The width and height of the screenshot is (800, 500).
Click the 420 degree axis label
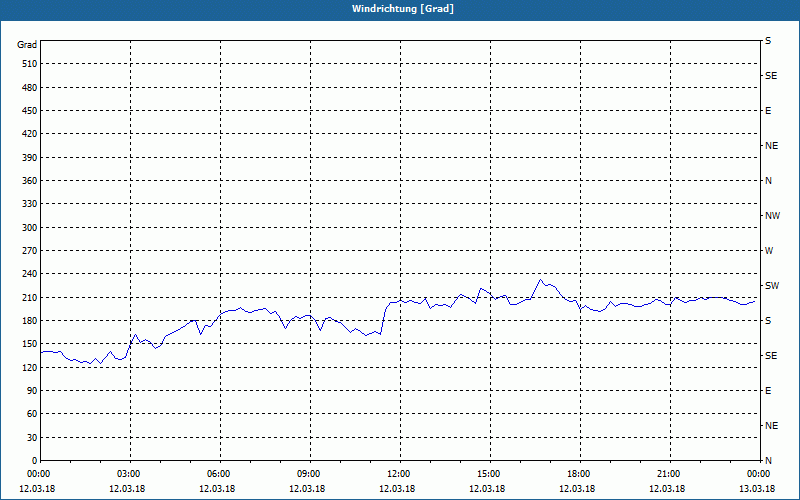[x=29, y=134]
